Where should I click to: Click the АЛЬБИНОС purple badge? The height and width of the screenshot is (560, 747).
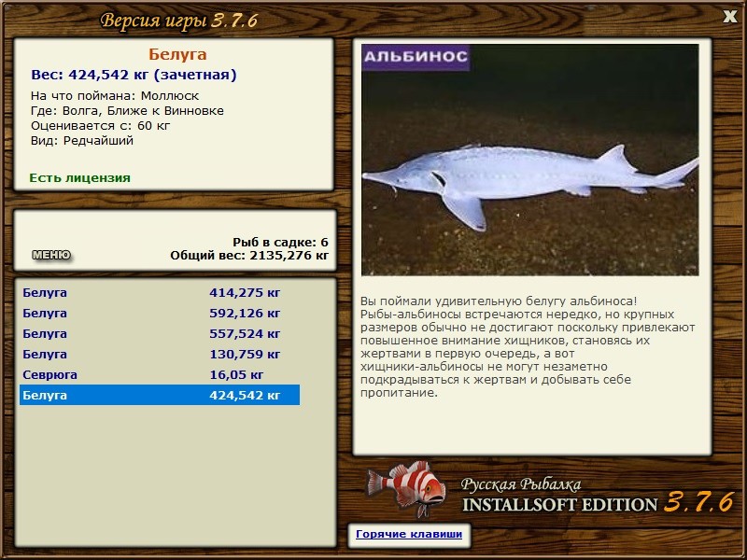tap(416, 57)
